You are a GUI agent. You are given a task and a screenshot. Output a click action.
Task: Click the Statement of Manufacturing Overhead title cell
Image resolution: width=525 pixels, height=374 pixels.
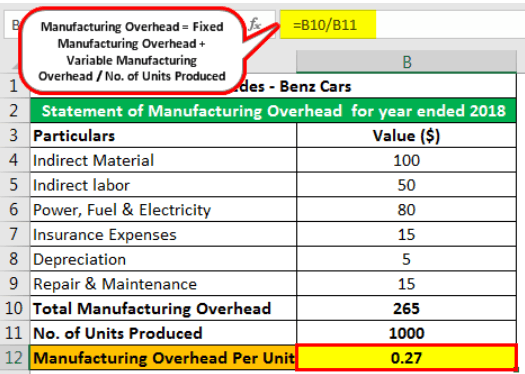click(x=273, y=111)
